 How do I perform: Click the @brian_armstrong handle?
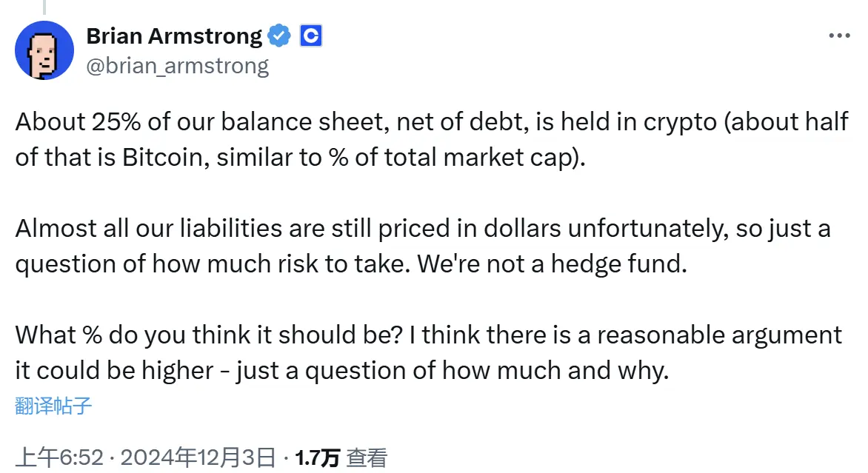[x=178, y=65]
